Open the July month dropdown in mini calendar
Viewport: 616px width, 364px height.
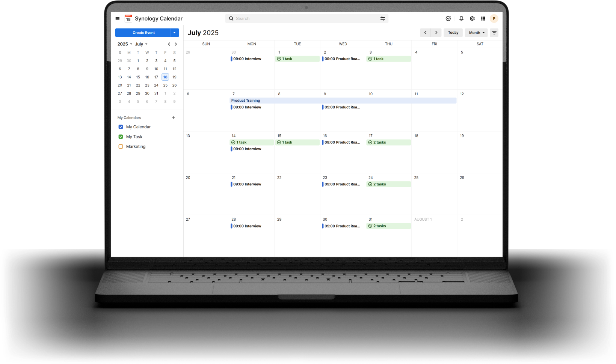pos(141,44)
